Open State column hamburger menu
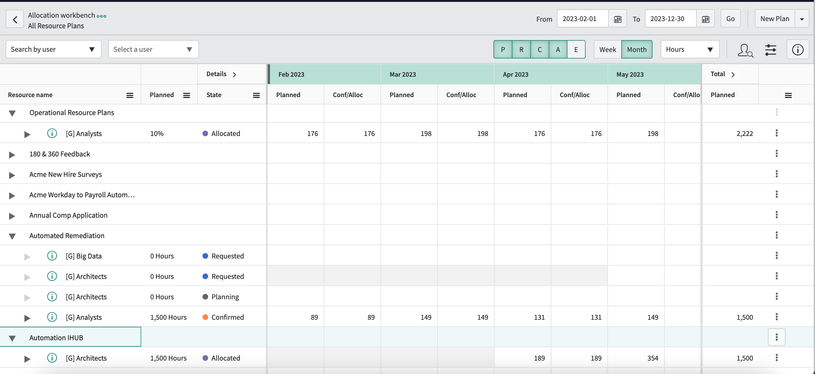This screenshot has width=815, height=374. pyautogui.click(x=256, y=96)
